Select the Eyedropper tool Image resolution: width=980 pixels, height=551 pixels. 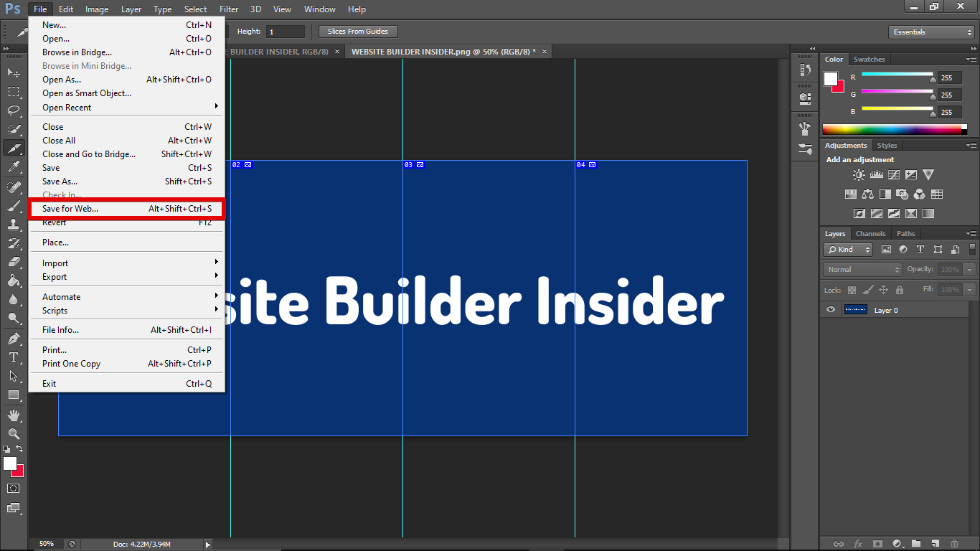tap(14, 167)
